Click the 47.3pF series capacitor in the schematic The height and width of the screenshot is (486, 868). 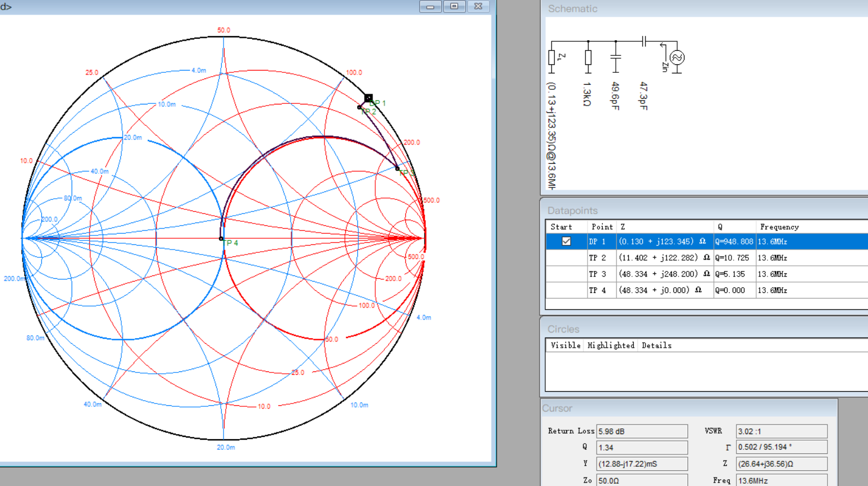point(643,41)
